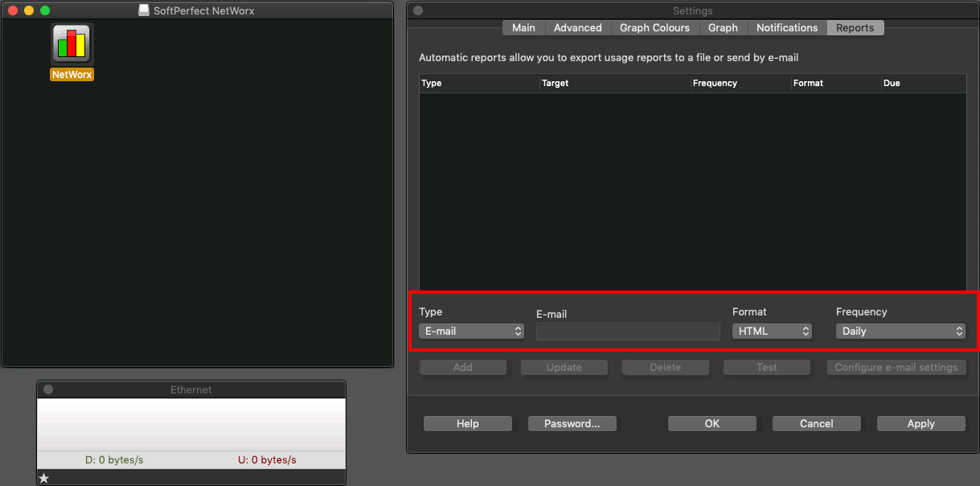The image size is (980, 486).
Task: Click the disk icon in the SoftPerfect NetWorx title bar
Action: pos(144,10)
